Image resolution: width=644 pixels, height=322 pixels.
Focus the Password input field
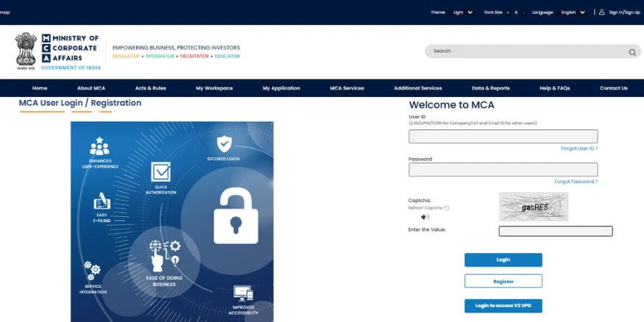(503, 169)
